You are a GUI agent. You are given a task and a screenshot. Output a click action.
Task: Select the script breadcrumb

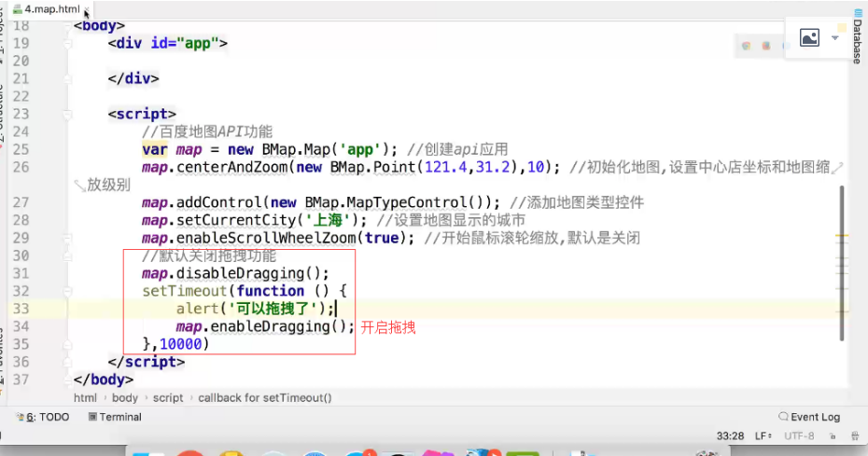point(168,398)
